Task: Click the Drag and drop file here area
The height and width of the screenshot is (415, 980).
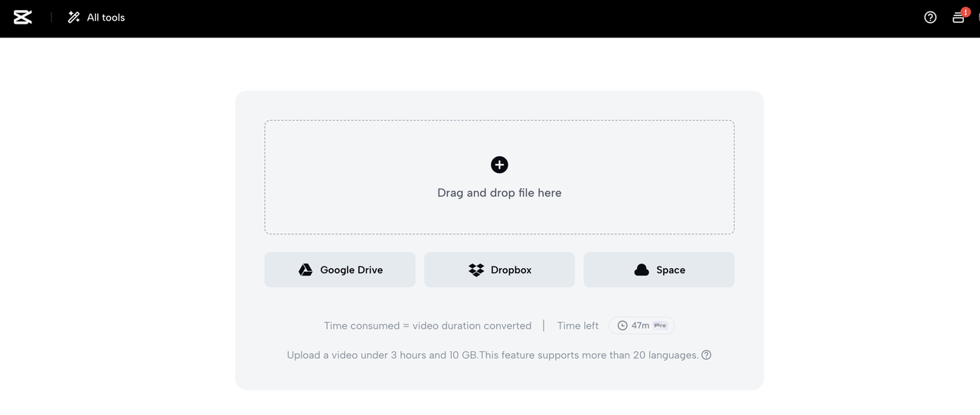Action: click(499, 177)
